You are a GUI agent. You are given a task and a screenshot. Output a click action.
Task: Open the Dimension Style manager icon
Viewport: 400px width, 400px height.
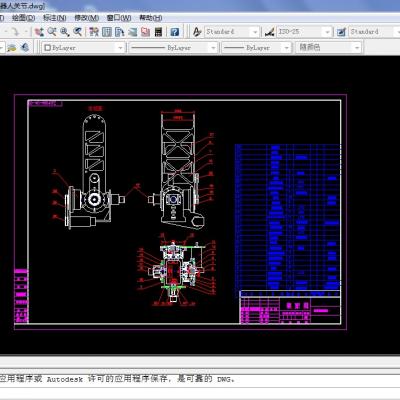(269, 32)
